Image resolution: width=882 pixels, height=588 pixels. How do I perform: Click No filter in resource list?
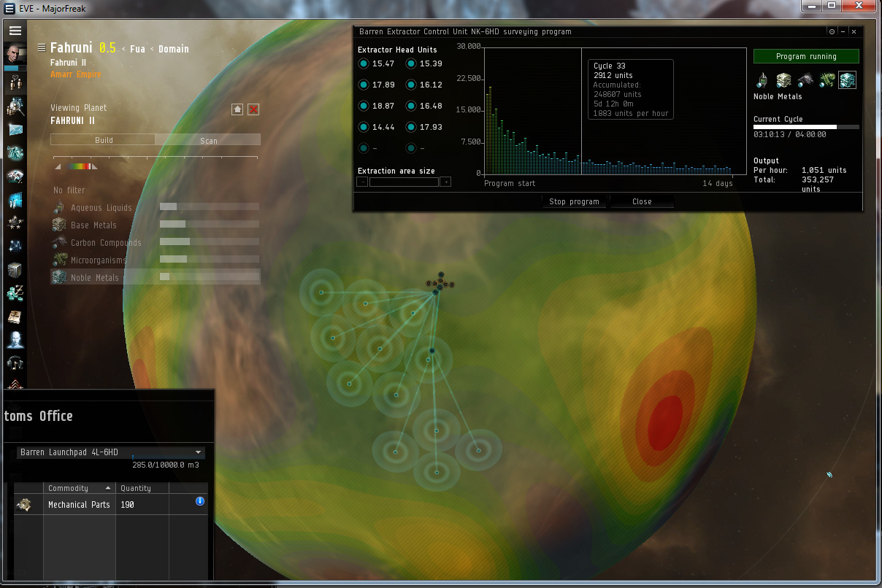[x=69, y=190]
